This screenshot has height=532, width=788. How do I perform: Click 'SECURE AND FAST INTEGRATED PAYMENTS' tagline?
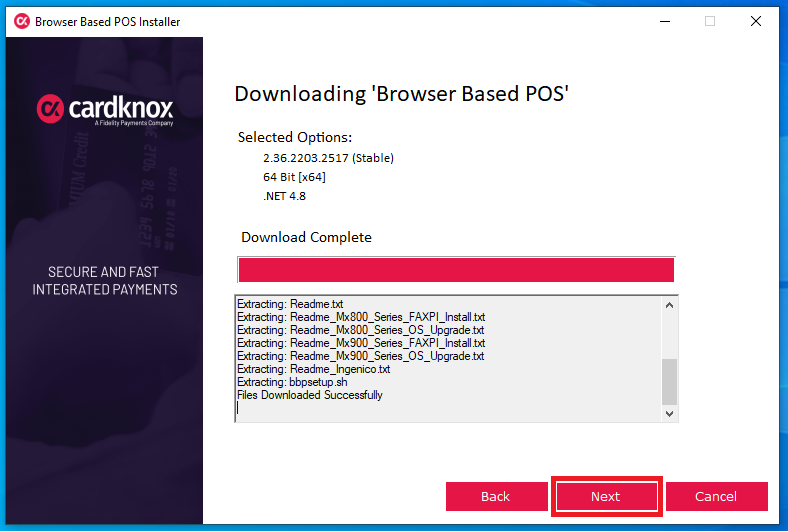click(105, 280)
